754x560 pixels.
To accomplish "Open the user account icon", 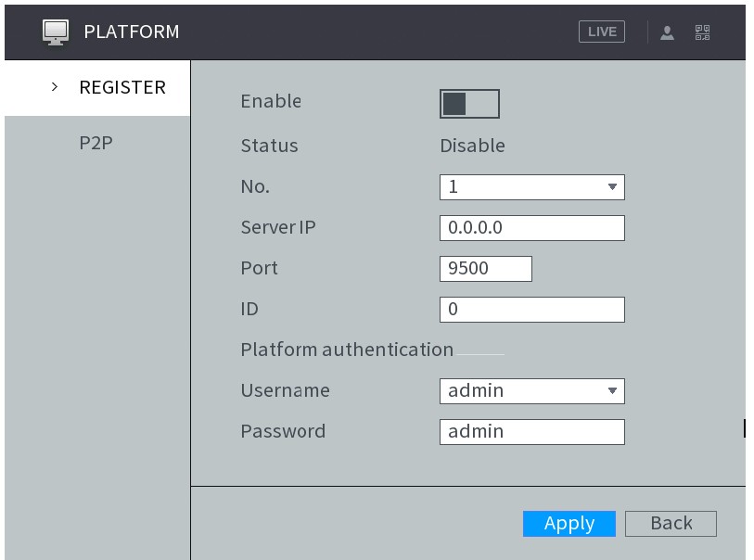I will tap(667, 32).
